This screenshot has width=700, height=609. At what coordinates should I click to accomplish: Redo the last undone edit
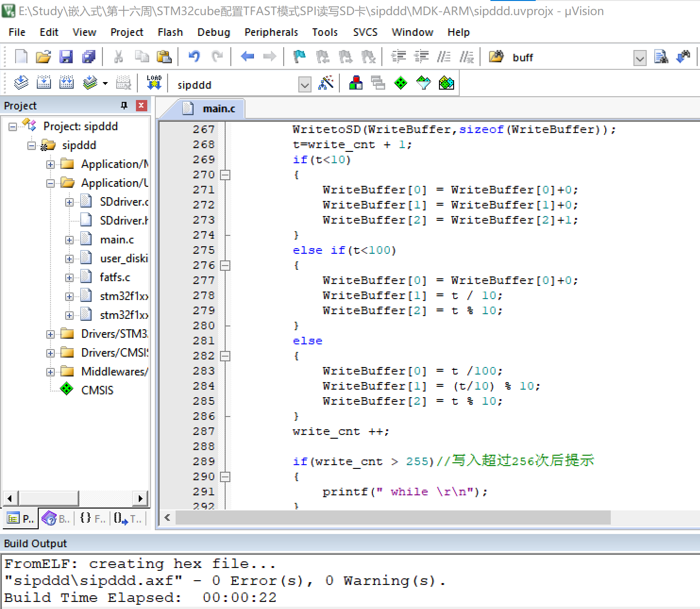click(x=217, y=57)
